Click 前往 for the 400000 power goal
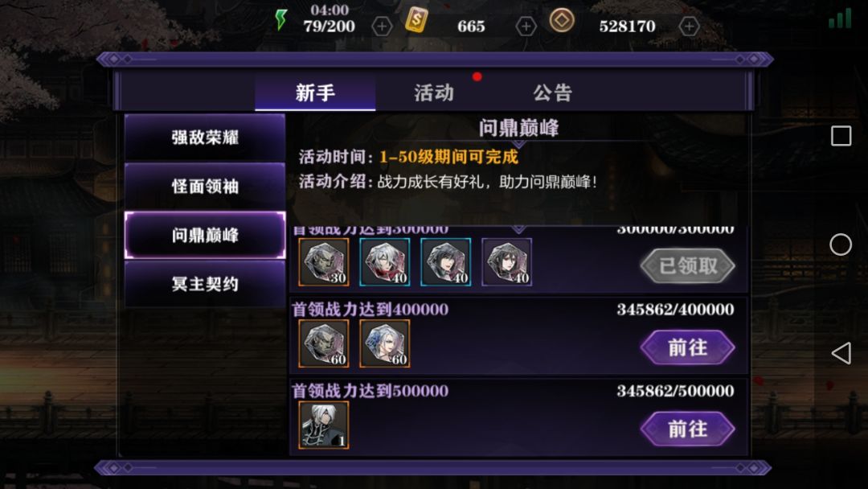 pyautogui.click(x=687, y=347)
